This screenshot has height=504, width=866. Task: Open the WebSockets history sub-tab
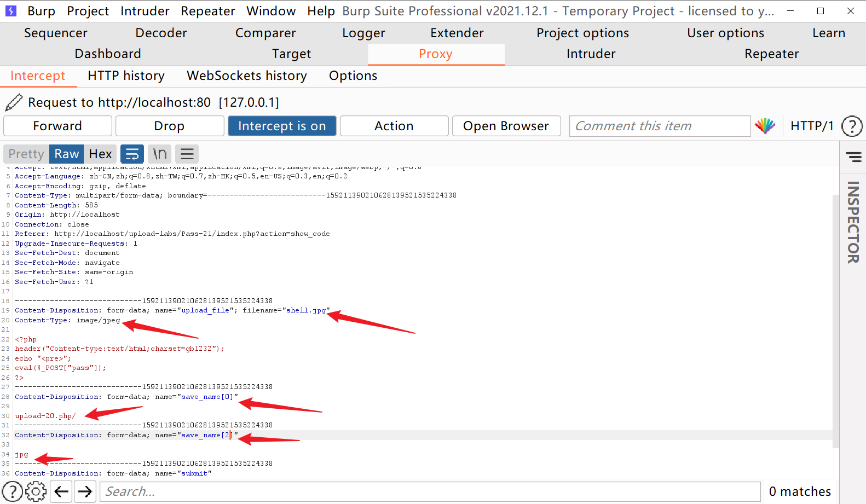(x=247, y=76)
